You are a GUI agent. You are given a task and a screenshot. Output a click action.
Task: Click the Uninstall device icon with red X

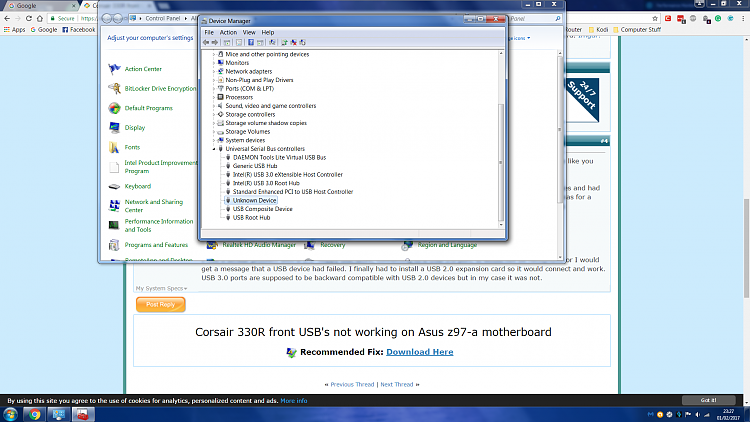293,43
